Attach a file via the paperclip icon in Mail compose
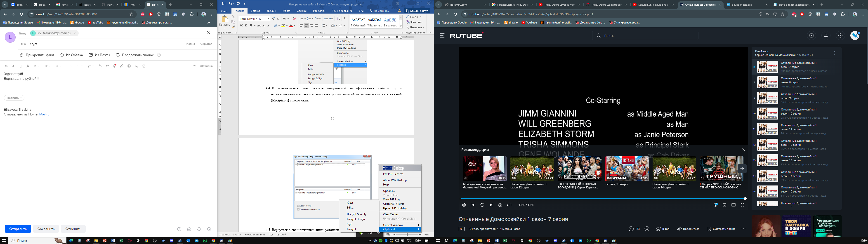Viewport: 868px width, 244px height. pyautogui.click(x=37, y=55)
